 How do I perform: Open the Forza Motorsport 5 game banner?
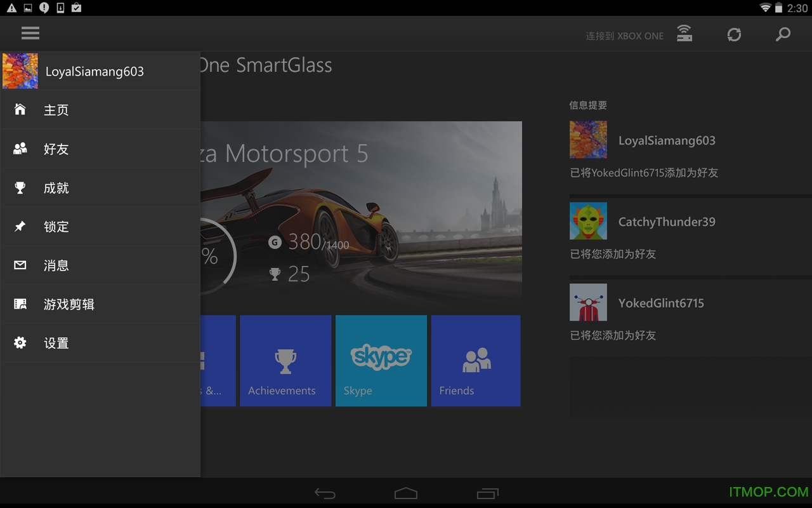(x=361, y=215)
